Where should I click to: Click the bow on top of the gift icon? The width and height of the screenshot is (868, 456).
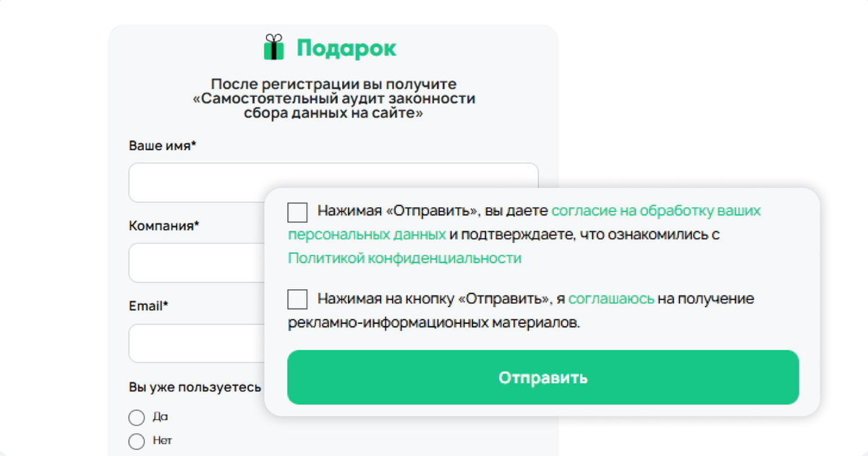pyautogui.click(x=275, y=36)
